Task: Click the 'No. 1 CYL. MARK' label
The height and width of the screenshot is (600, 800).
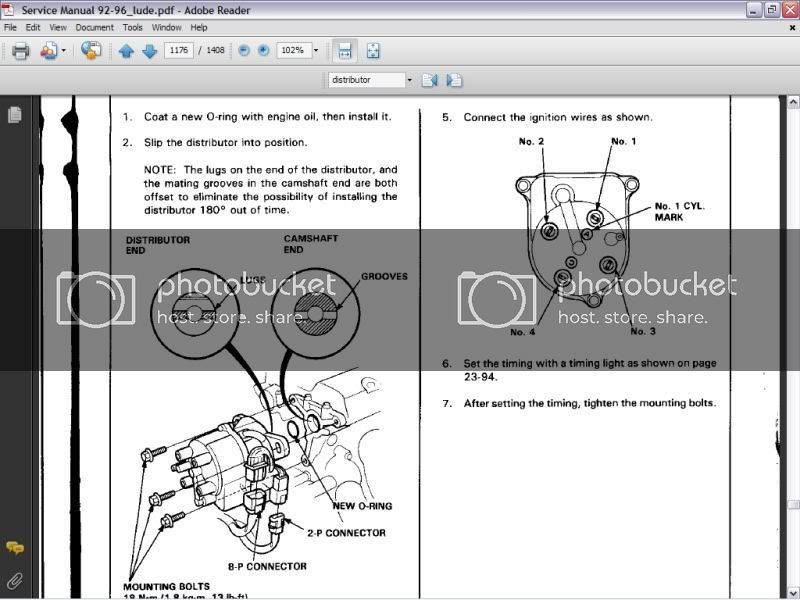Action: (680, 212)
